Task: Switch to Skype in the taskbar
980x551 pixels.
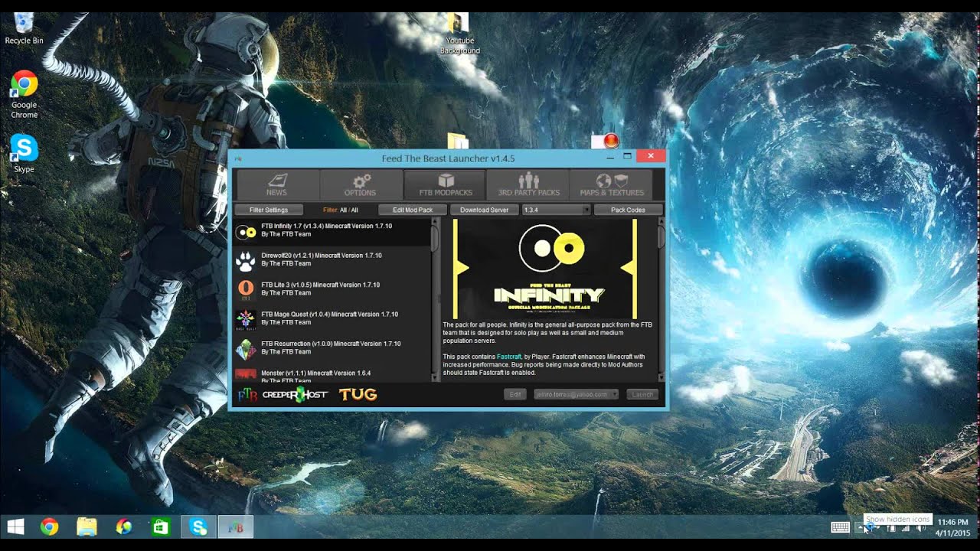Action: tap(198, 527)
